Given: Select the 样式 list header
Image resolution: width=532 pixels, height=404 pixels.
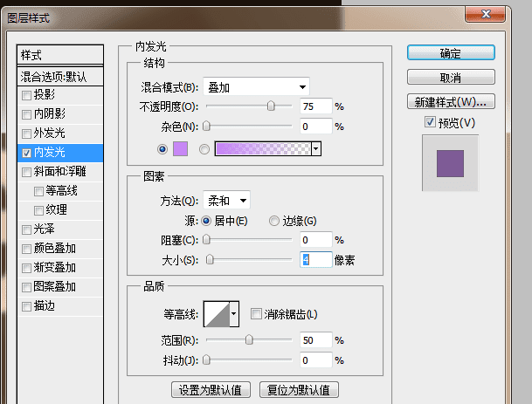Looking at the screenshot, I should point(60,55).
